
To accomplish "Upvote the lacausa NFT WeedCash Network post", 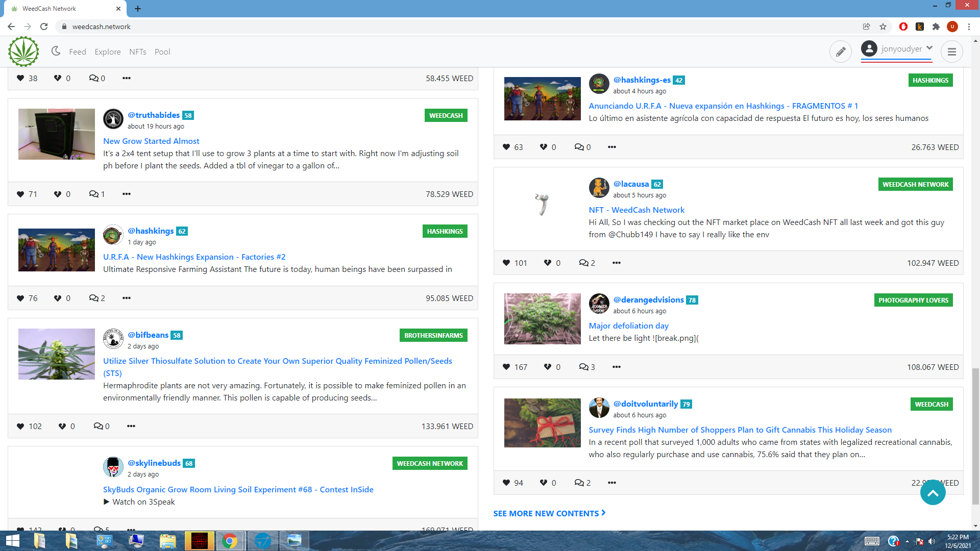I will pos(506,263).
